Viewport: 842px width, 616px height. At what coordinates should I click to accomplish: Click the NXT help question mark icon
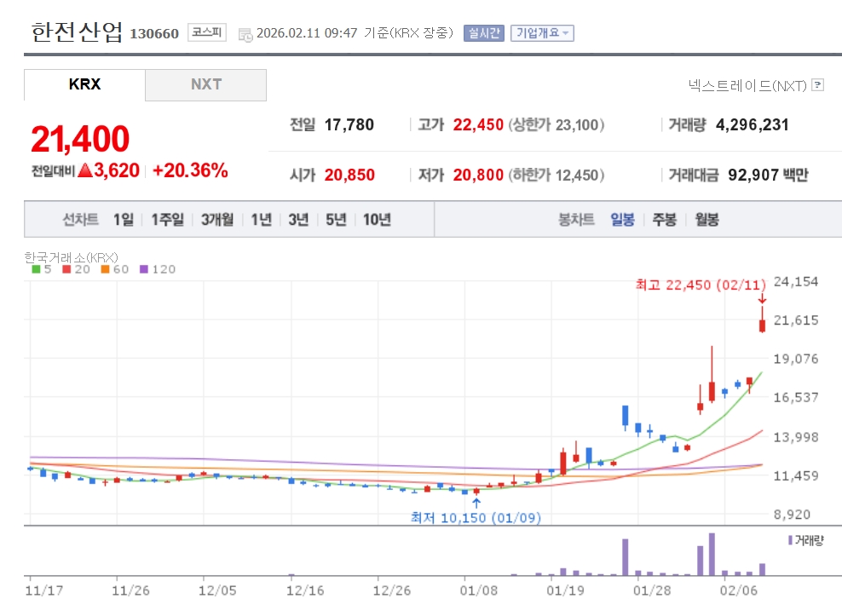point(818,85)
